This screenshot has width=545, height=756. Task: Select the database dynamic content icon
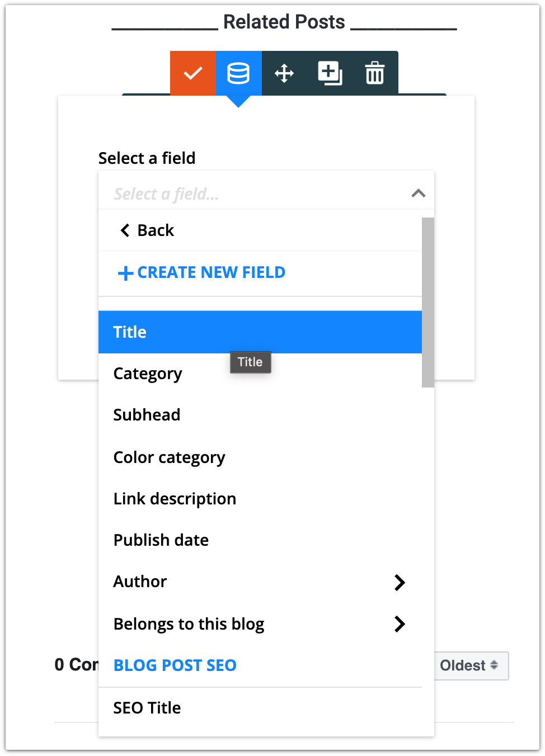[238, 73]
